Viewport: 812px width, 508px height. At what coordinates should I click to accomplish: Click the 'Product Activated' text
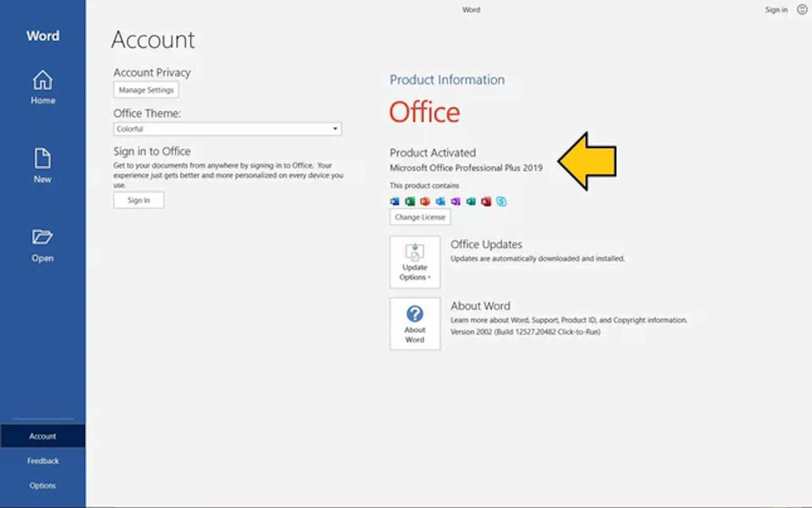pyautogui.click(x=433, y=152)
